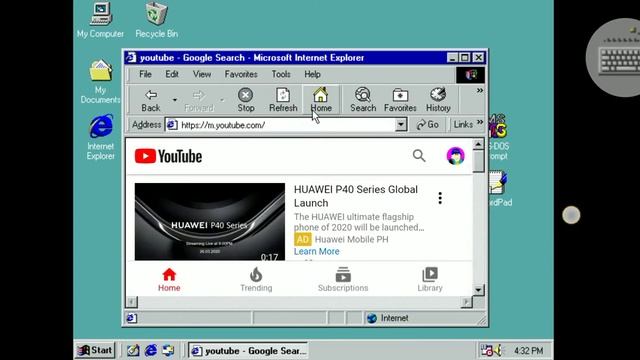Screen dimensions: 640x360
Task: Click the vertical scrollbar up arrow
Action: (x=478, y=144)
